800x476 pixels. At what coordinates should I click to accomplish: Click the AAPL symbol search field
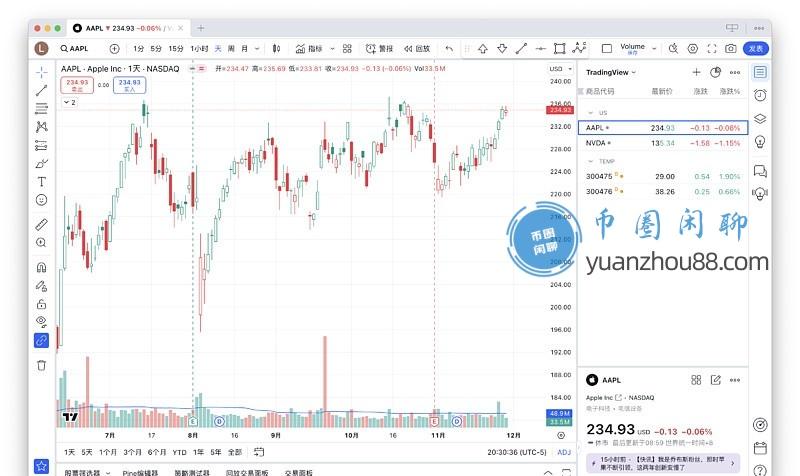point(81,48)
